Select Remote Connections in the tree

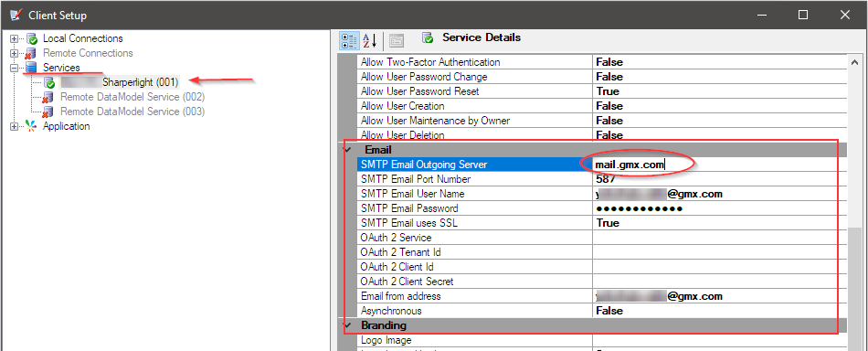tap(88, 53)
